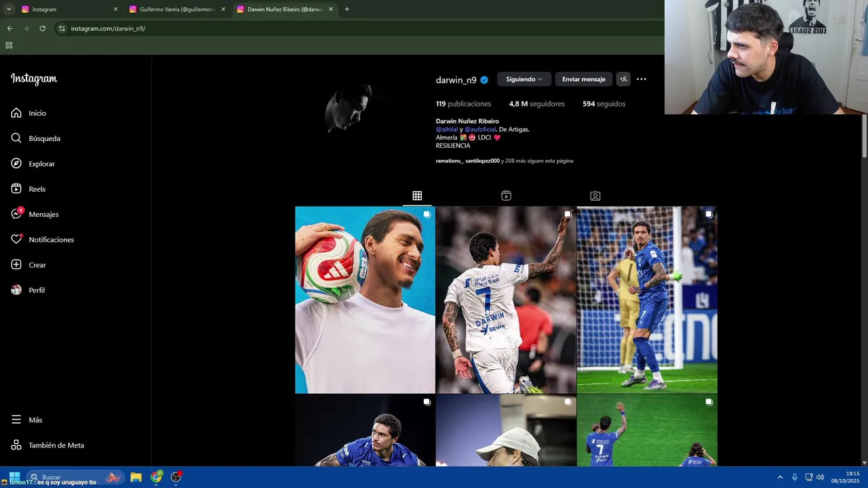The height and width of the screenshot is (488, 868).
Task: Close the Instagram browser tab
Action: click(x=115, y=9)
